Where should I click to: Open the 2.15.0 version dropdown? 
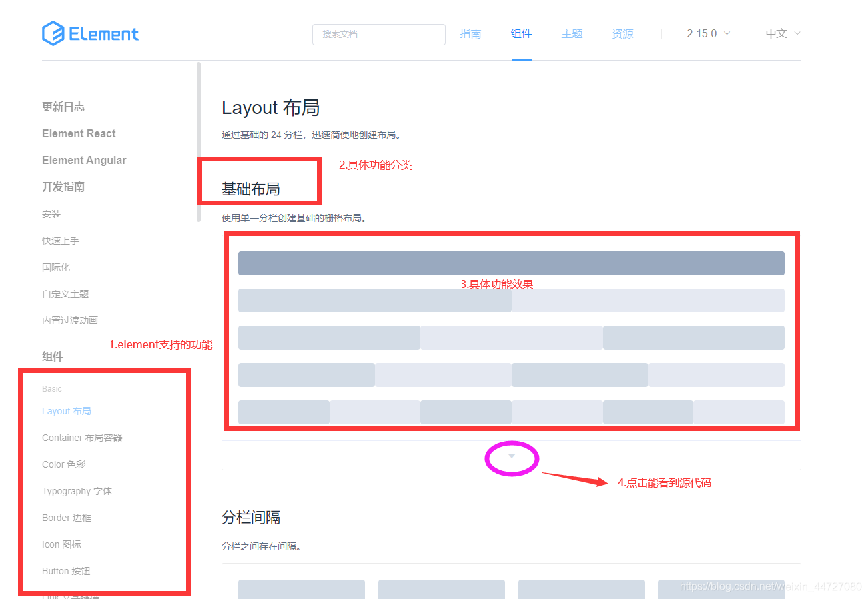click(708, 33)
